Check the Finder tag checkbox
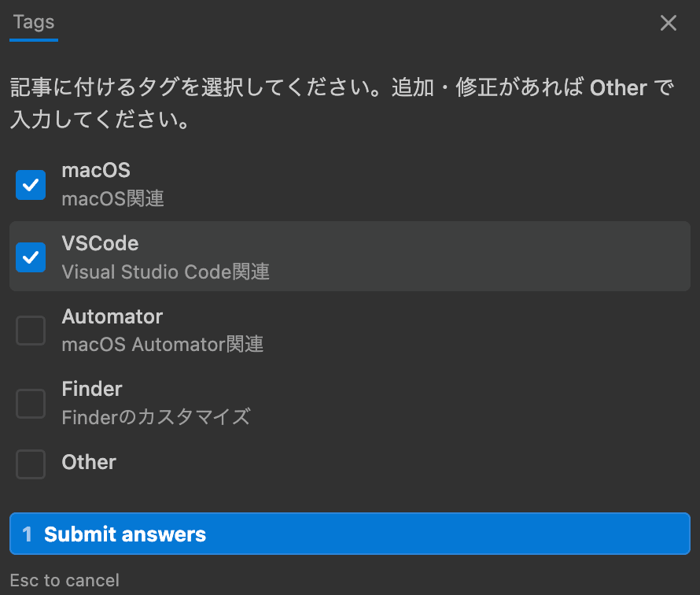Viewport: 700px width, 595px height. click(30, 404)
